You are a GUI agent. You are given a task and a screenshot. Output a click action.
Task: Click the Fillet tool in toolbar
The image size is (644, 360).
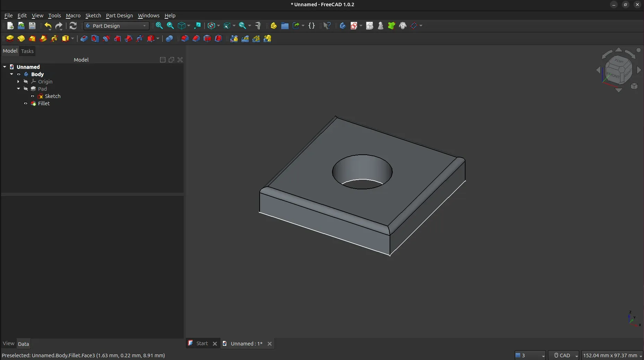(185, 38)
